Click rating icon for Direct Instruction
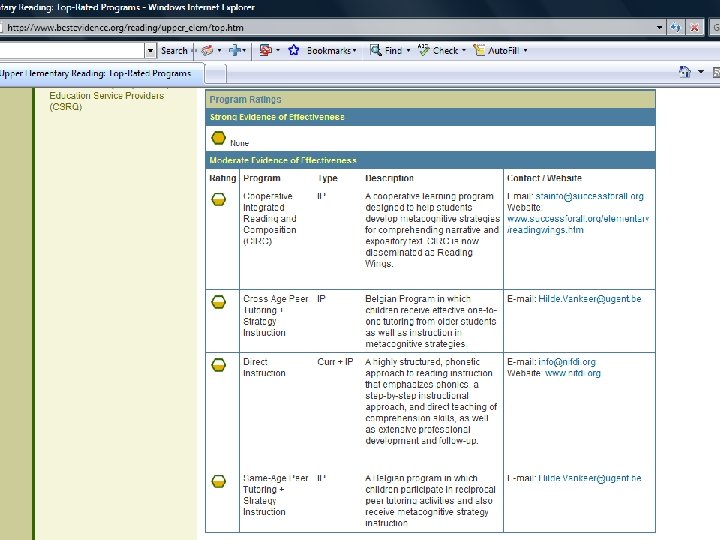This screenshot has width=720, height=540. click(x=219, y=365)
